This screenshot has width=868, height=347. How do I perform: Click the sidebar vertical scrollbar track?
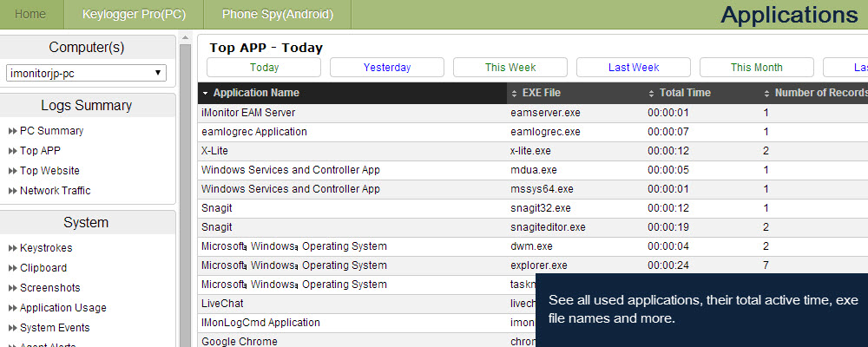tap(185, 193)
